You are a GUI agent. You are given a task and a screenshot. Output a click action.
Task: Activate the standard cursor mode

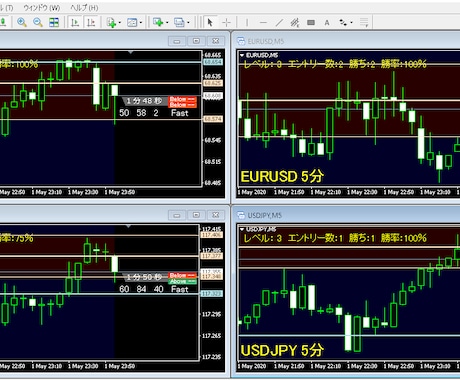[210, 22]
